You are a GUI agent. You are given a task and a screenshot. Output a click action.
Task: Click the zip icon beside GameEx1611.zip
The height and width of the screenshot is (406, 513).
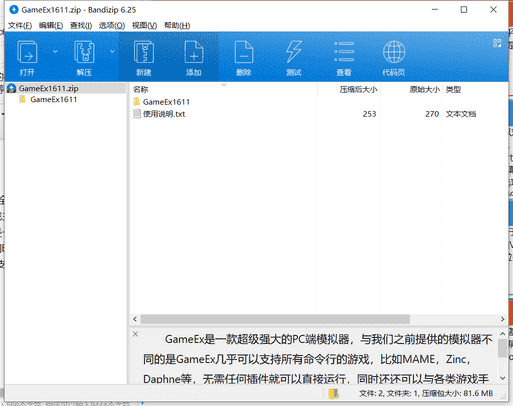click(12, 88)
